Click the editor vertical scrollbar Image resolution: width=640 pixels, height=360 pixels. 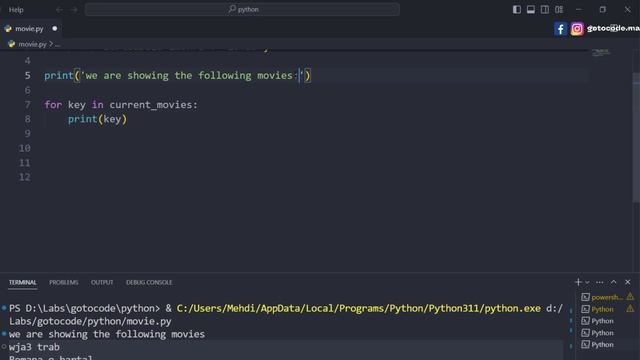tap(636, 137)
